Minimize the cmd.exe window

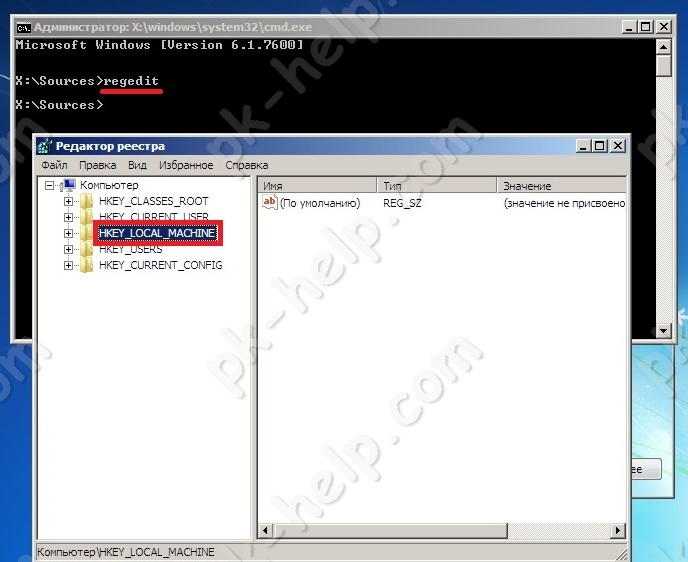(x=630, y=27)
